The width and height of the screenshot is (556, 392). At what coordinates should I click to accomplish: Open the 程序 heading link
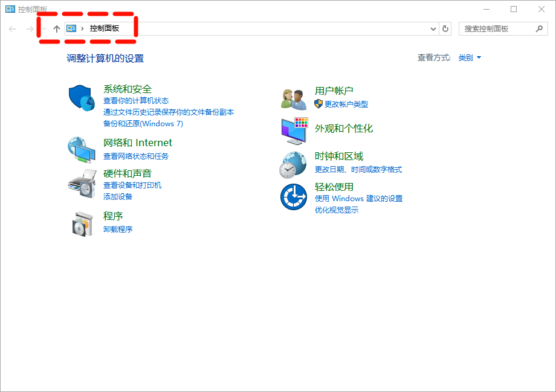pos(113,216)
